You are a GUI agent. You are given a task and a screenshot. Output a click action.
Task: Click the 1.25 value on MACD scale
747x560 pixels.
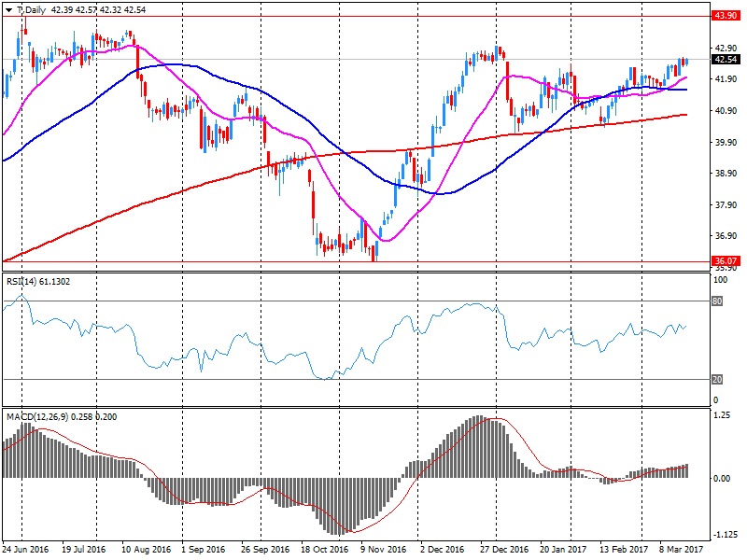tap(721, 416)
